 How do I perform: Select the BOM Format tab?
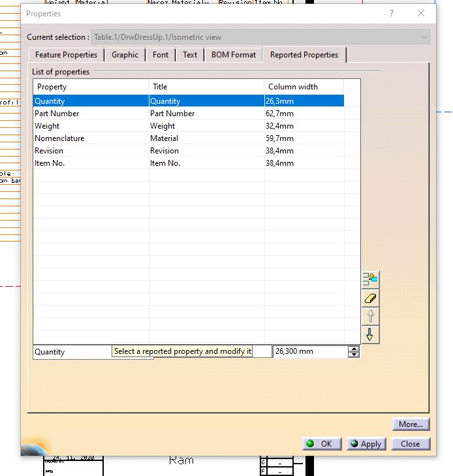click(234, 55)
